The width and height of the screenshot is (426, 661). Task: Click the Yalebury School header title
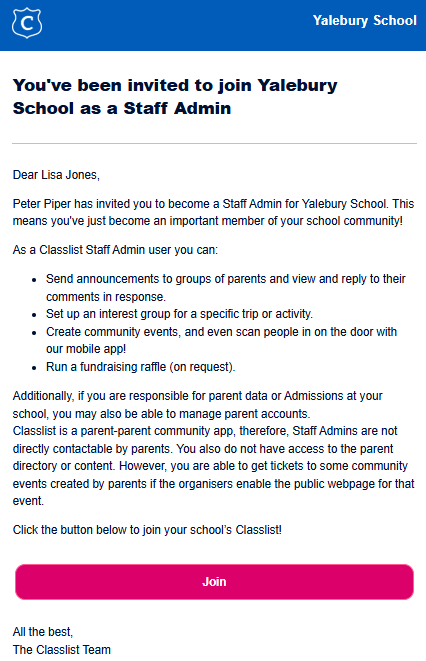[364, 21]
